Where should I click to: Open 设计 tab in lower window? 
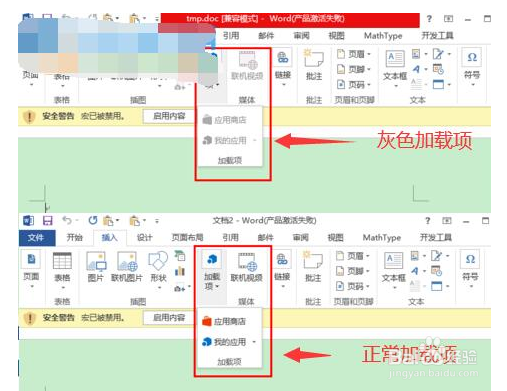145,237
